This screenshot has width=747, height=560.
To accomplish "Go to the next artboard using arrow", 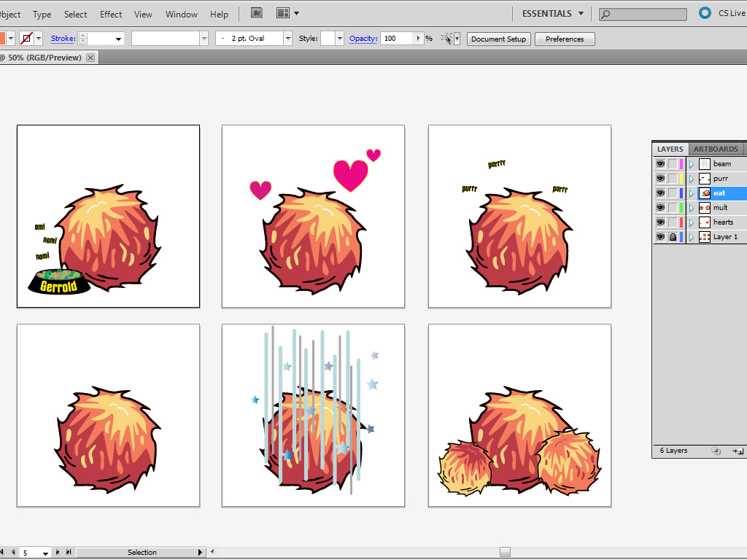I will click(x=58, y=552).
